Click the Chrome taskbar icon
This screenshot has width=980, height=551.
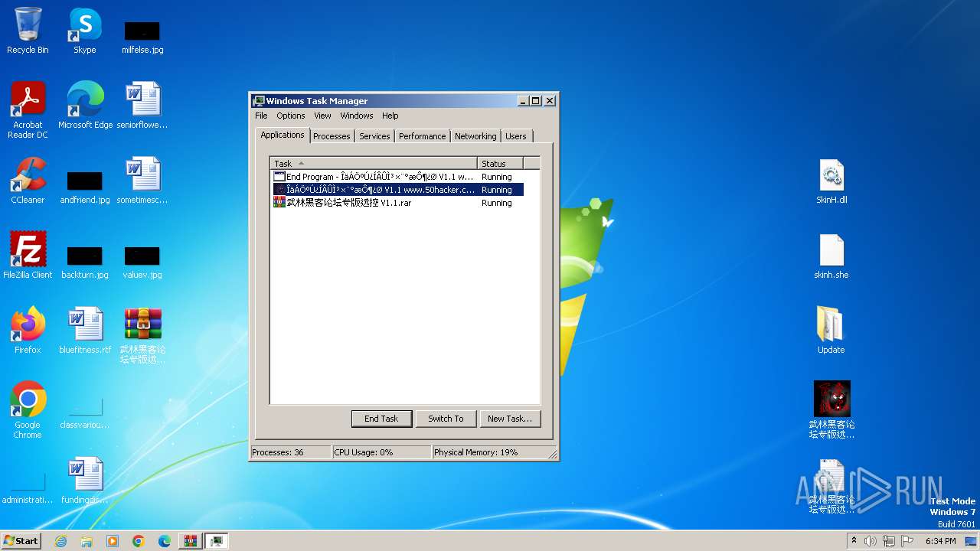pyautogui.click(x=139, y=541)
